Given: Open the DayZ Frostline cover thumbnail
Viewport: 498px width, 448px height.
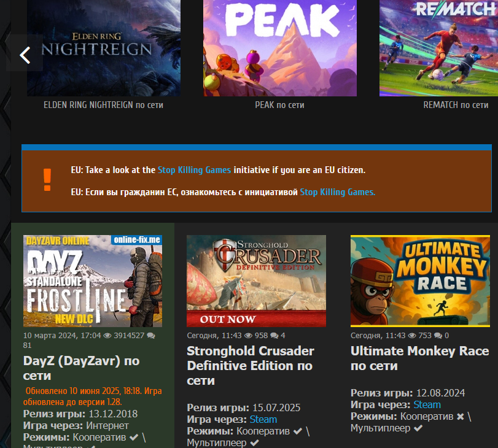Looking at the screenshot, I should click(x=93, y=281).
